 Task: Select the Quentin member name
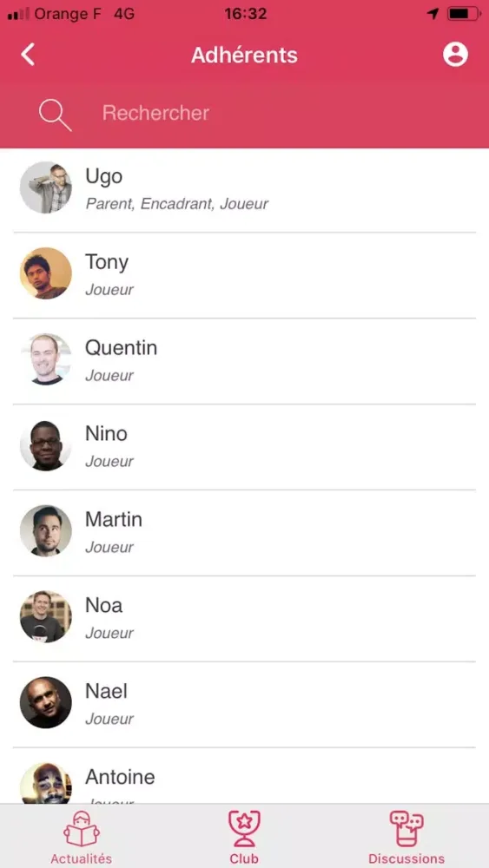point(121,348)
